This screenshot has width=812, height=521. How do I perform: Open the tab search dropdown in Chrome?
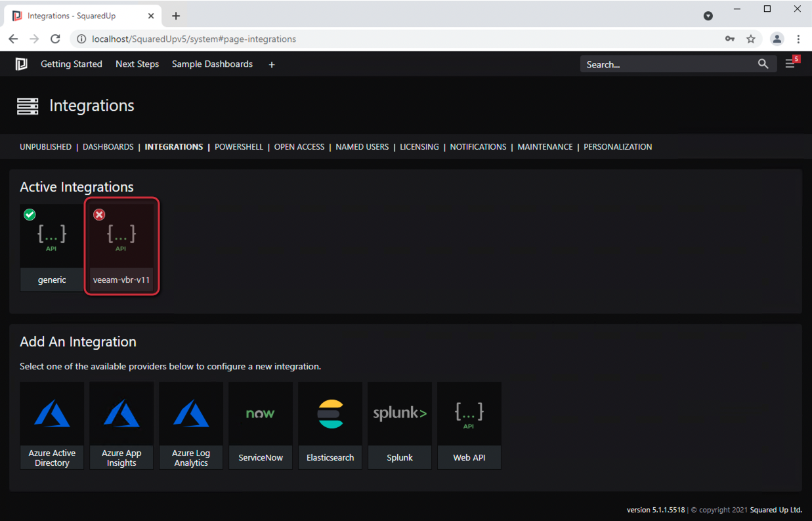click(708, 16)
